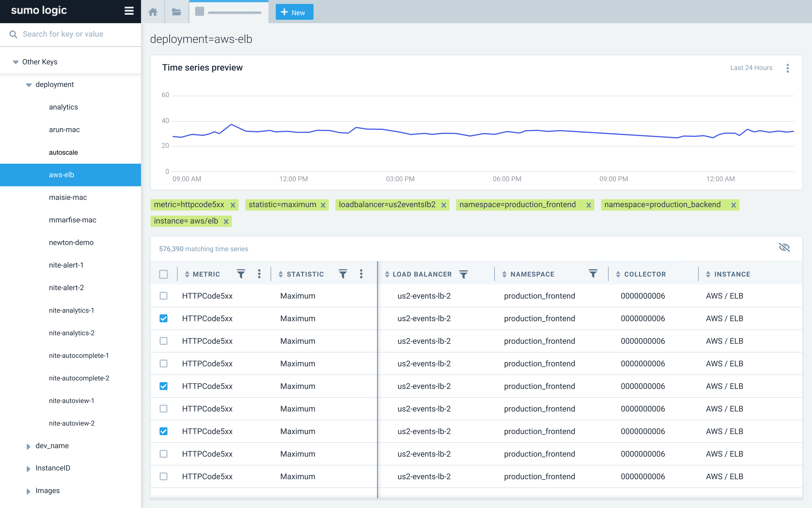The height and width of the screenshot is (508, 812).
Task: Expand the Images tree node
Action: [x=28, y=491]
